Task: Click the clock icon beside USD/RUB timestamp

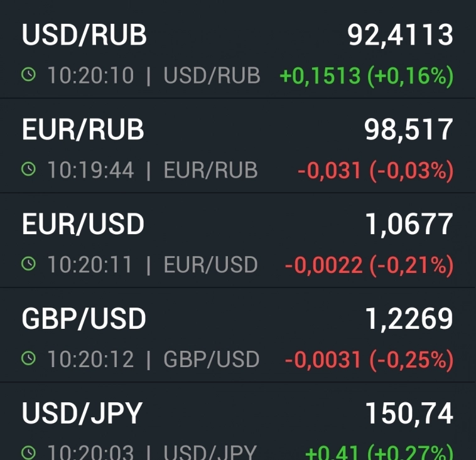Action: tap(28, 75)
